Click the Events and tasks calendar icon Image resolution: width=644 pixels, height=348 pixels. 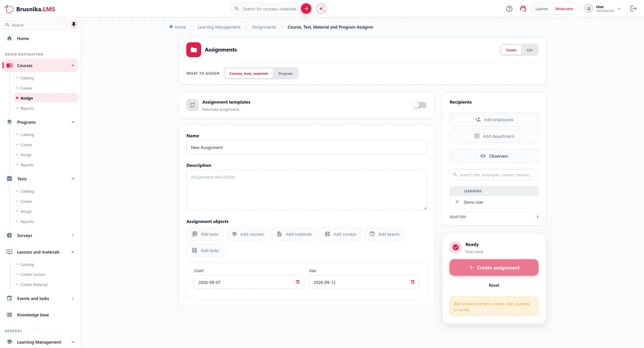click(9, 298)
